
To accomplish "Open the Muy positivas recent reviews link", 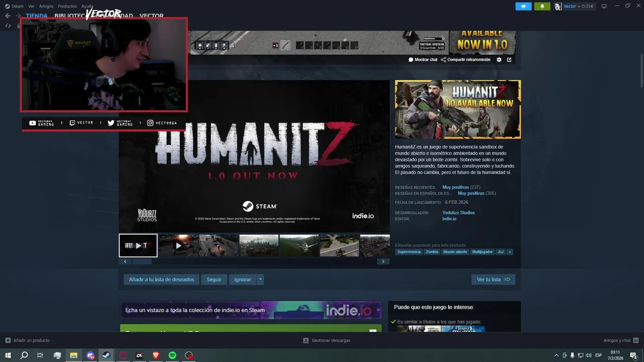I will click(x=455, y=187).
